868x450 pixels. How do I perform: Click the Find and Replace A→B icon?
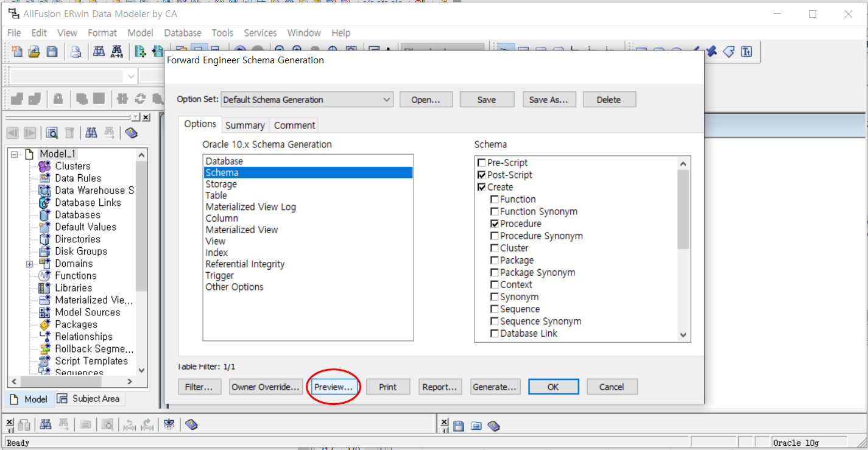pos(117,52)
